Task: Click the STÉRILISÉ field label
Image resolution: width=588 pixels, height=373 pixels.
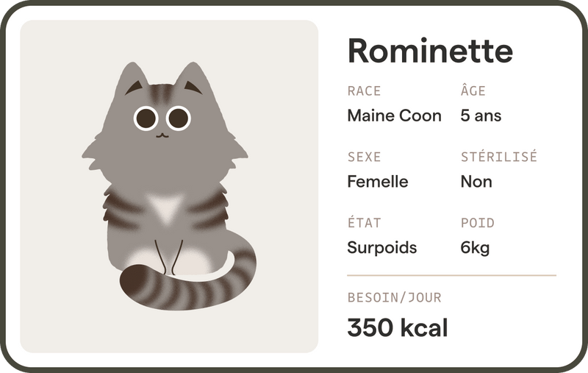Action: 498,157
